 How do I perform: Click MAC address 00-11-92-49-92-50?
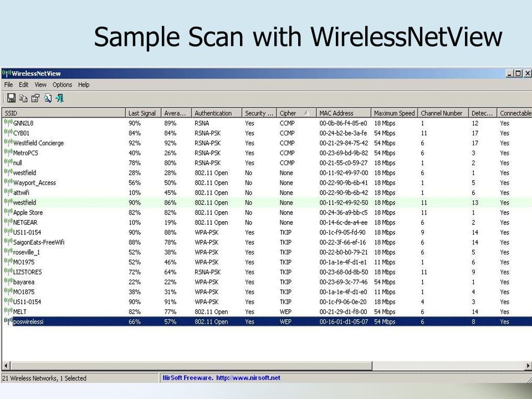coord(344,203)
